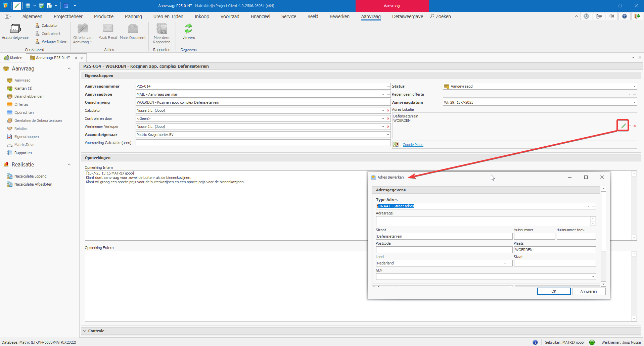Click OK in Adres Bewerken dialog
The width and height of the screenshot is (644, 346).
[554, 291]
